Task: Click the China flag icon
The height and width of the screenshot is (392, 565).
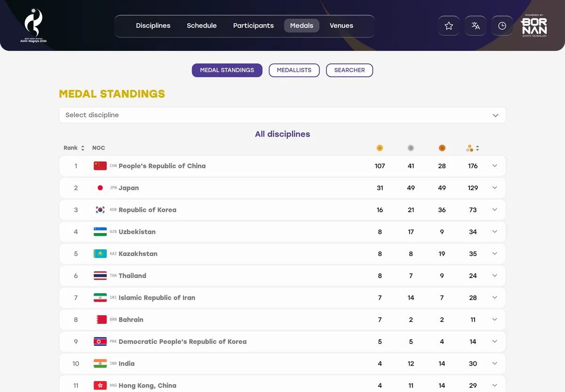Action: click(x=100, y=166)
